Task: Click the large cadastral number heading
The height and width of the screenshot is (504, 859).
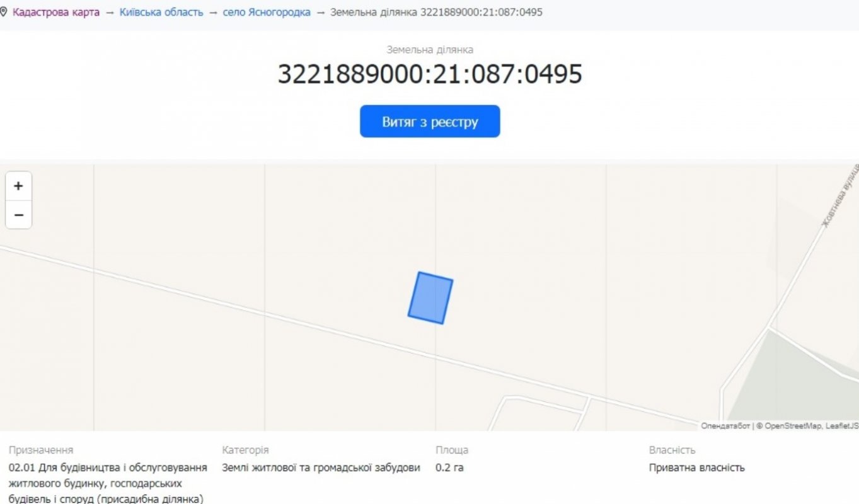Action: 430,74
